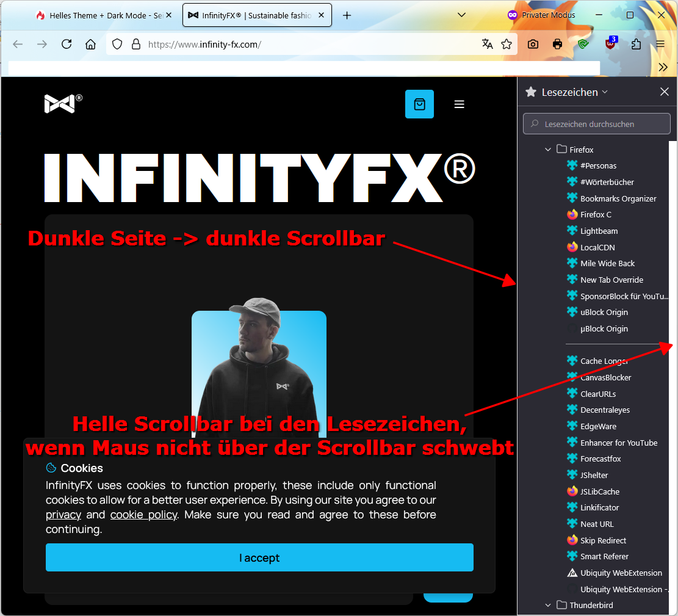Click the Lesezeichen durchsuchen search field
678x616 pixels.
pyautogui.click(x=597, y=124)
